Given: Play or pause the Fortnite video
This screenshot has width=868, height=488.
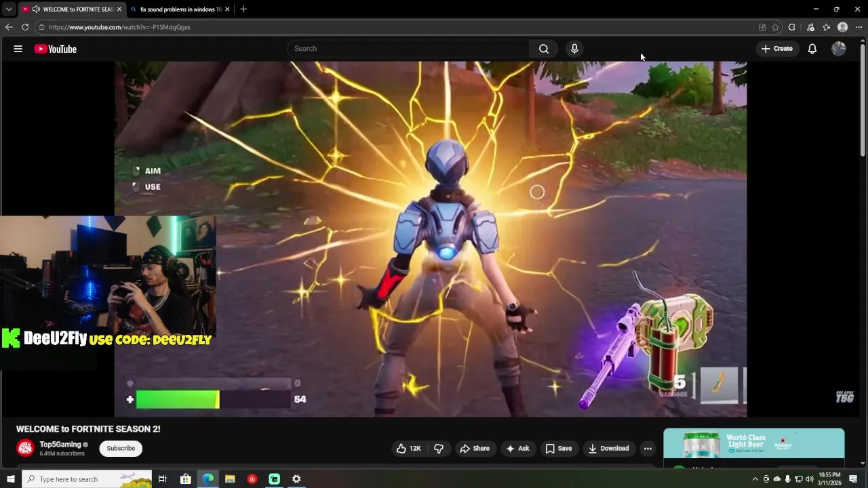Looking at the screenshot, I should (x=431, y=239).
